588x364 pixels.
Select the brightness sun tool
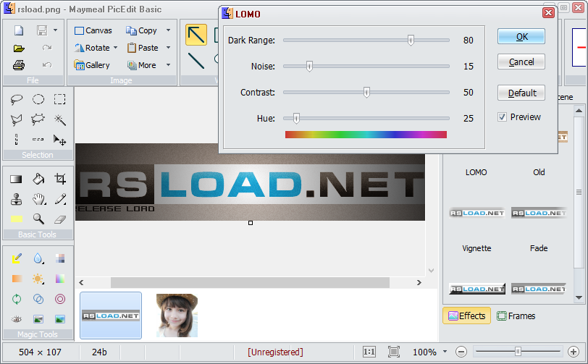click(x=38, y=279)
